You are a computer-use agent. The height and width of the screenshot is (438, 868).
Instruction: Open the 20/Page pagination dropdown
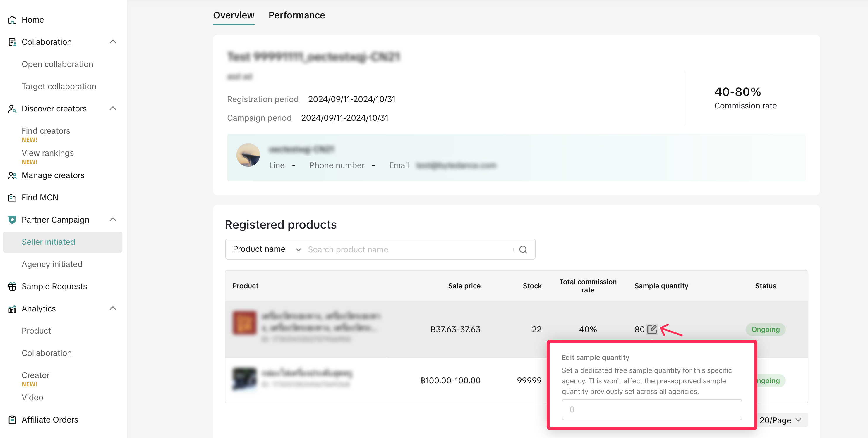click(x=780, y=420)
